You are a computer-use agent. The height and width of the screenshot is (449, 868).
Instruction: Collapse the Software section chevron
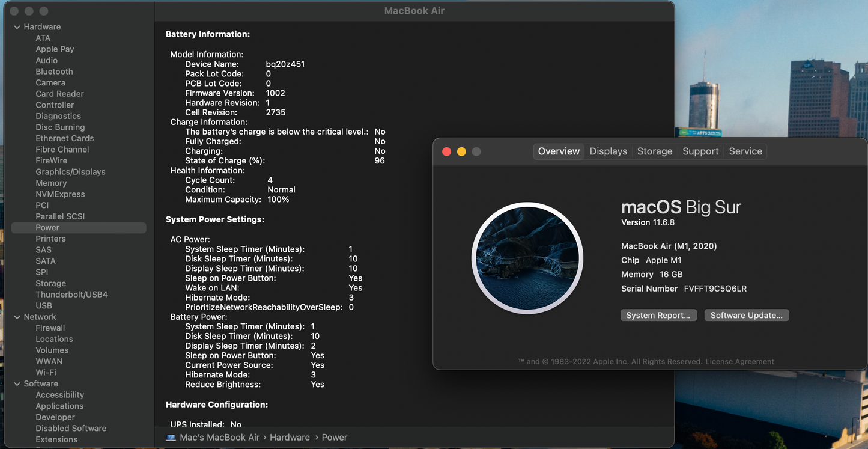[x=17, y=383]
